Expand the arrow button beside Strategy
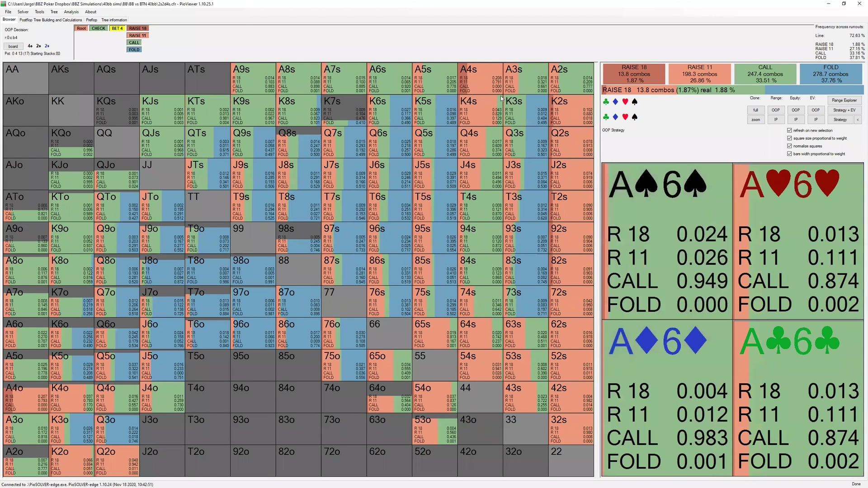Screen dimensions: 868x488 coord(858,120)
